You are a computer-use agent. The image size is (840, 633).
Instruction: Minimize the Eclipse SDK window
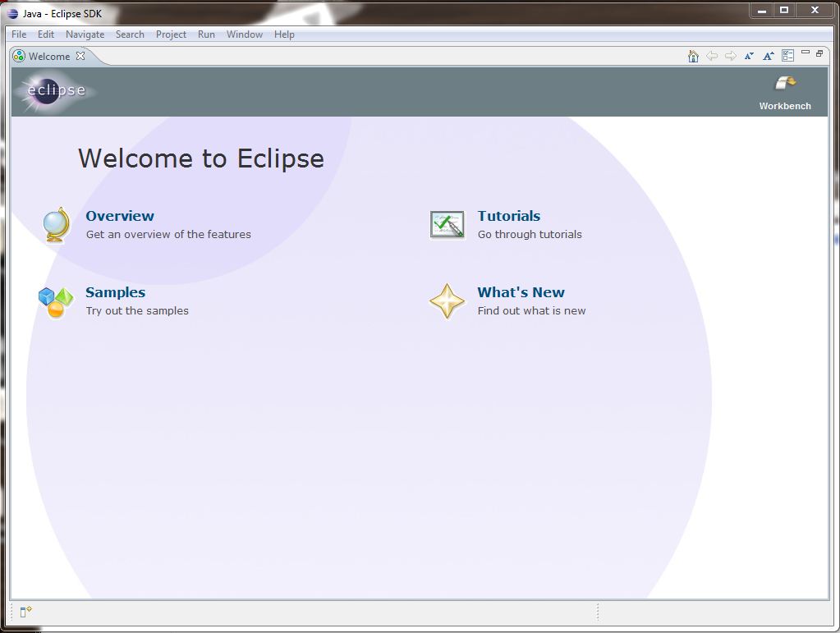[x=761, y=10]
